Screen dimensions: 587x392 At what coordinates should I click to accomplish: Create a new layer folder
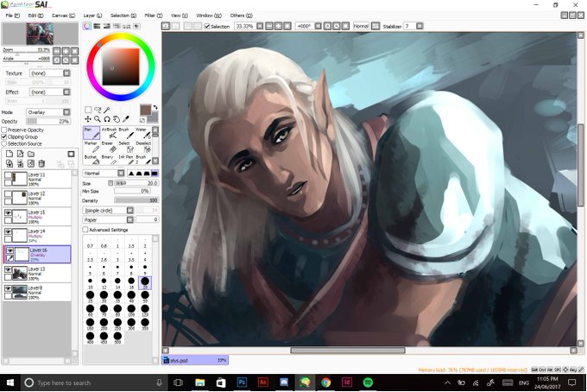click(x=31, y=154)
